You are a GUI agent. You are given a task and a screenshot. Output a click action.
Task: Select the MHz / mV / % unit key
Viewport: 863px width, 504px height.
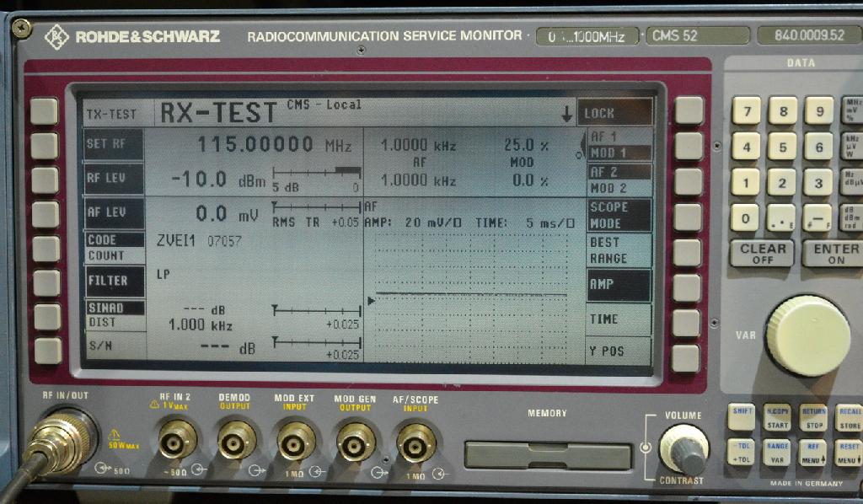[x=853, y=110]
